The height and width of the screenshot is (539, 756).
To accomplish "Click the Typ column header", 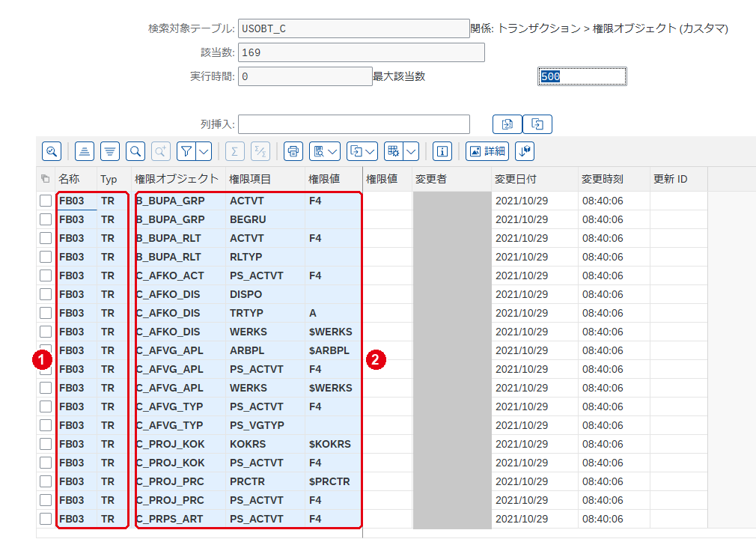I will click(x=114, y=179).
